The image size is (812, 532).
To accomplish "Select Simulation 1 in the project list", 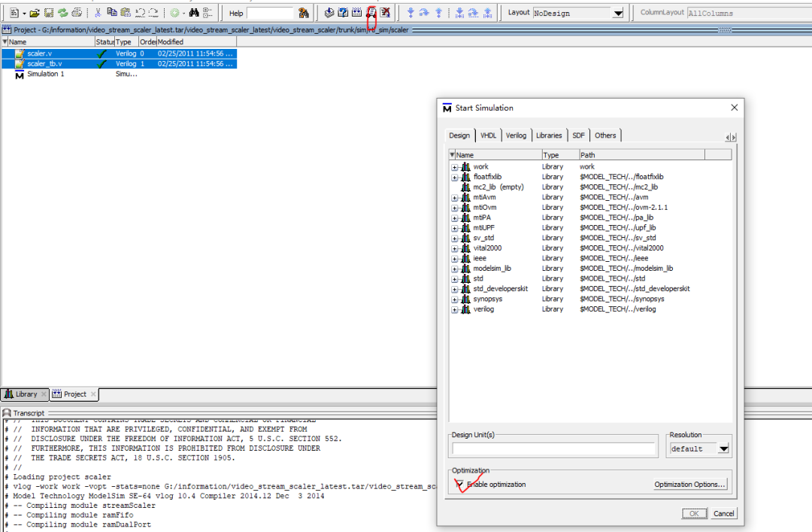I will [x=45, y=74].
